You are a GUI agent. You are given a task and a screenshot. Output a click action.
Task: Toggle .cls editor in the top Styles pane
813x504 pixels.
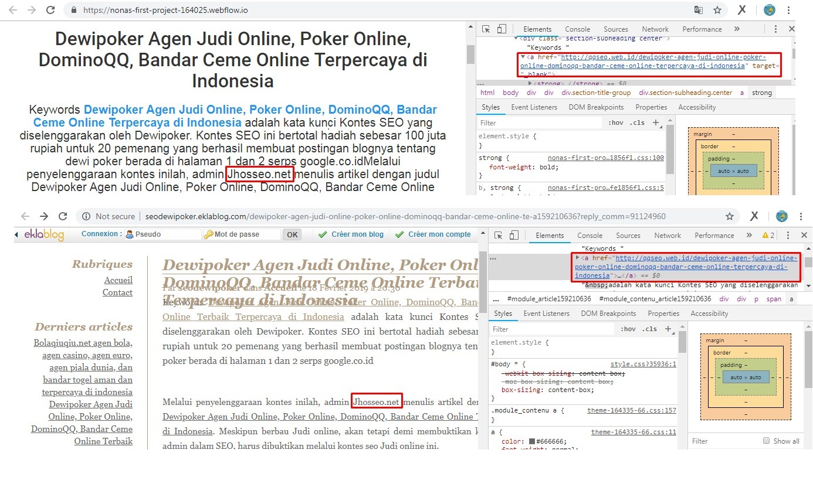click(637, 122)
